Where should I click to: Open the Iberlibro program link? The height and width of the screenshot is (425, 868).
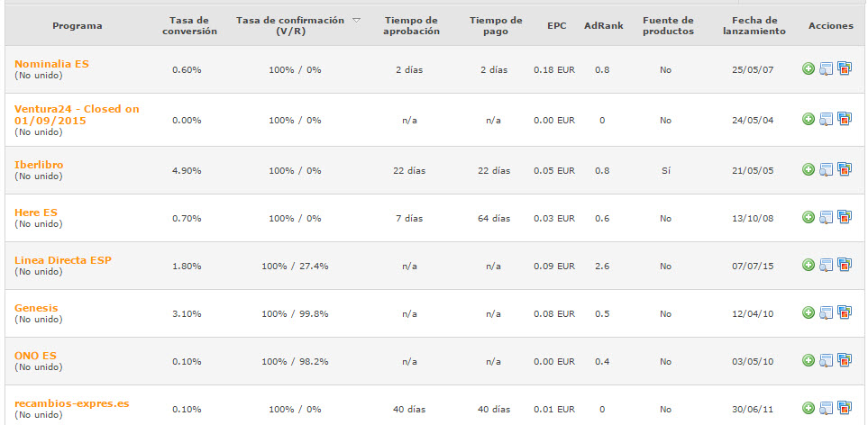(x=39, y=165)
